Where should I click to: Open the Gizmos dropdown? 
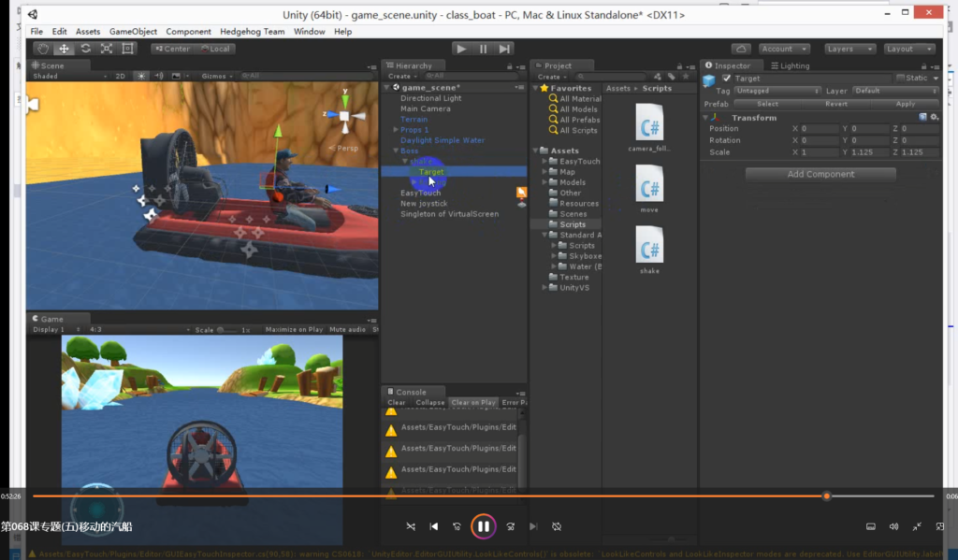pyautogui.click(x=217, y=76)
